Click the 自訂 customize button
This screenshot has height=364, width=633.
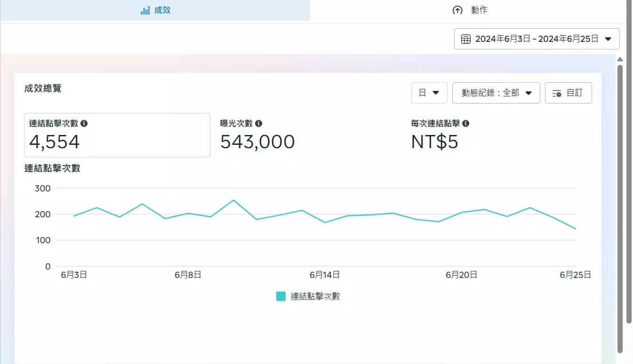click(x=568, y=93)
